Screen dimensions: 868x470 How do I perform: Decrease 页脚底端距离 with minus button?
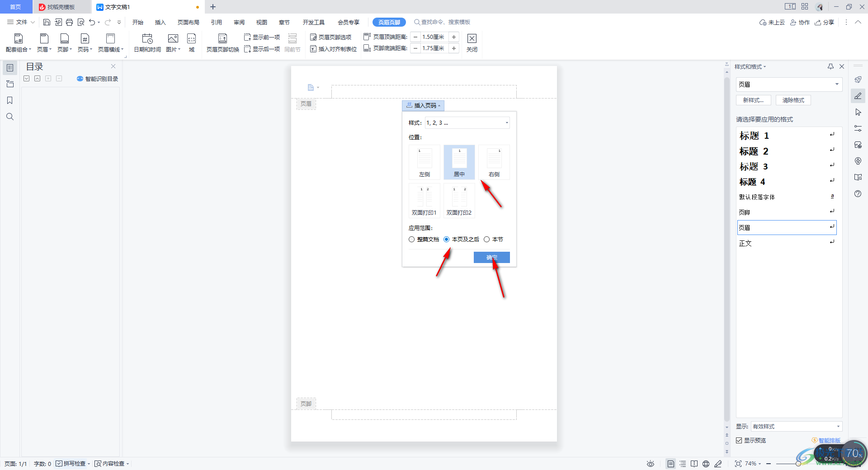coord(415,48)
